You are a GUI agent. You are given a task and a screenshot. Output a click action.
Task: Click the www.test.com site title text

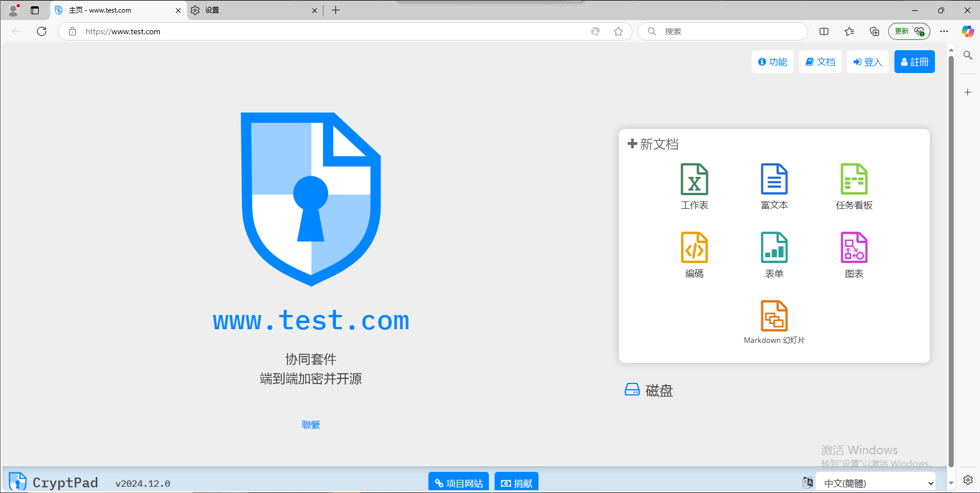pyautogui.click(x=311, y=320)
